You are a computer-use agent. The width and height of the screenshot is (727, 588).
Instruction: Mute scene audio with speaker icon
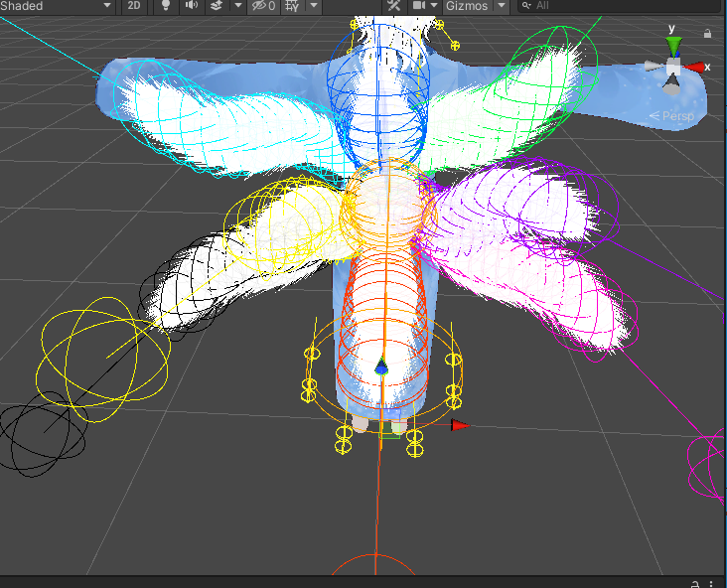coord(191,6)
